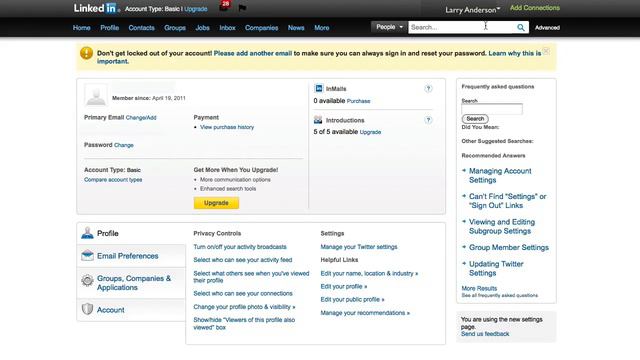Click Select who can see activity feed
Image resolution: width=640 pixels, height=360 pixels.
[243, 260]
